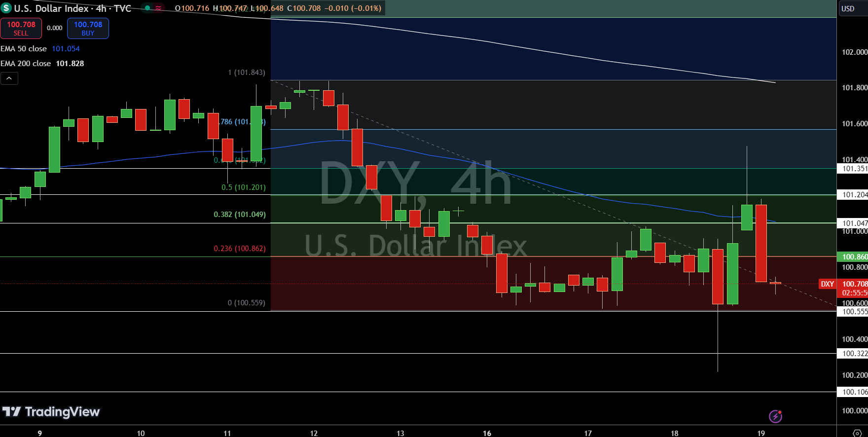The width and height of the screenshot is (868, 437).
Task: Select the −0.010 (−0.01%) change value
Action: click(x=353, y=8)
